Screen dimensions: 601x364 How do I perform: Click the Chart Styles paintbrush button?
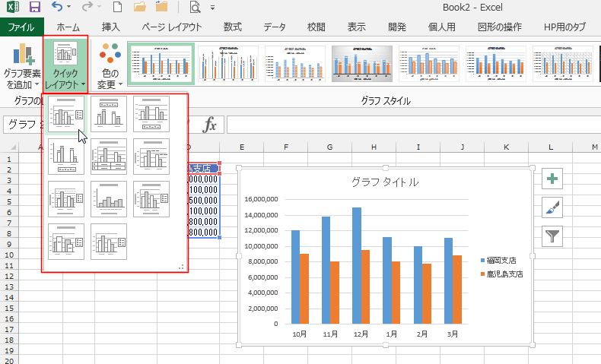552,207
